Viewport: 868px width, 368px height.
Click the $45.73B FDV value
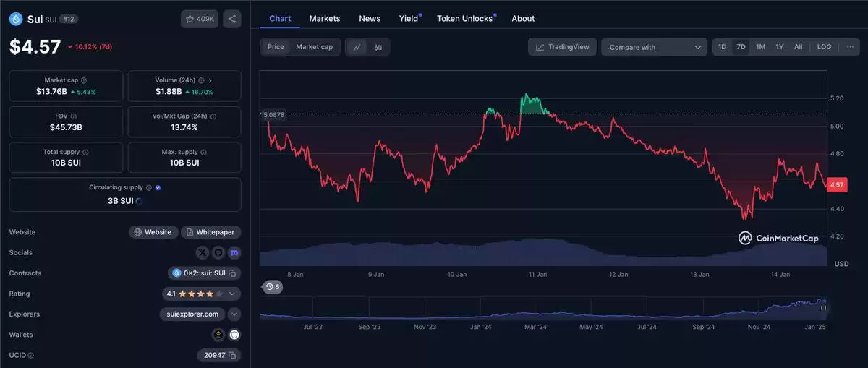(66, 127)
